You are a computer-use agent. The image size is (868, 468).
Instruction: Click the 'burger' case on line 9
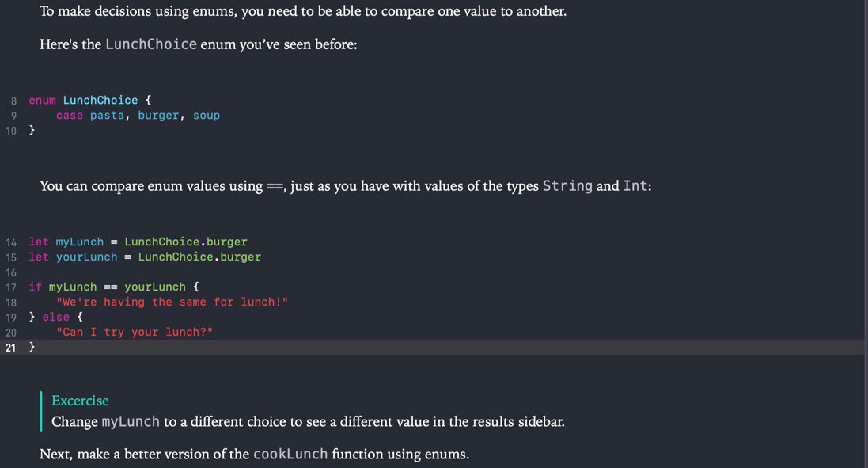coord(158,116)
